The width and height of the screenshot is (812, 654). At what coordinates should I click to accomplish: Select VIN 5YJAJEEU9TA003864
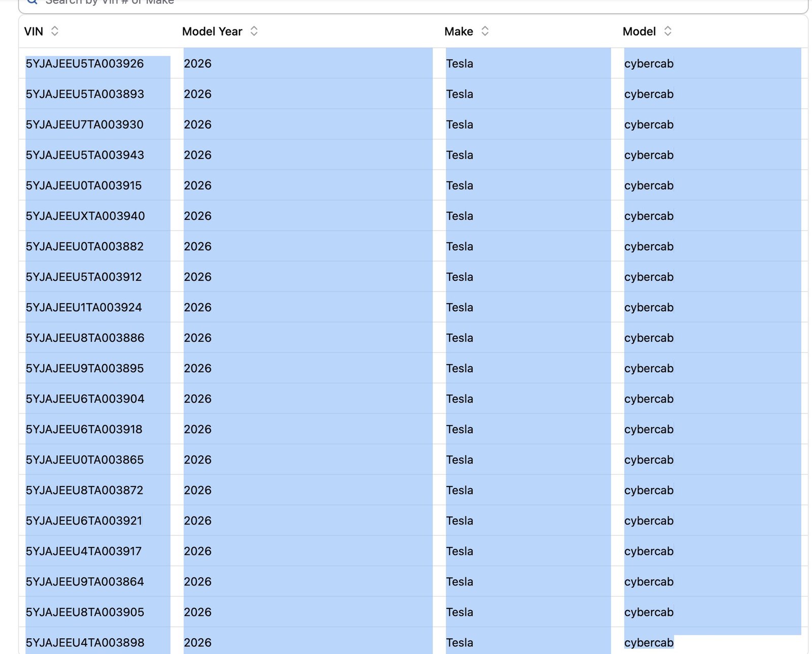(x=85, y=581)
